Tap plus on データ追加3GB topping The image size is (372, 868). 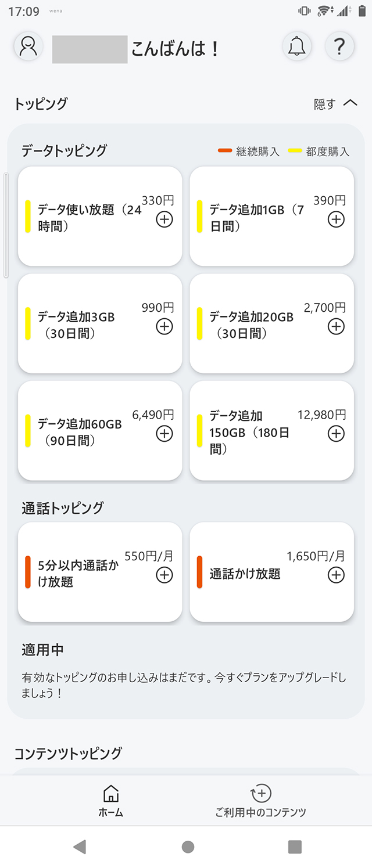coord(164,326)
